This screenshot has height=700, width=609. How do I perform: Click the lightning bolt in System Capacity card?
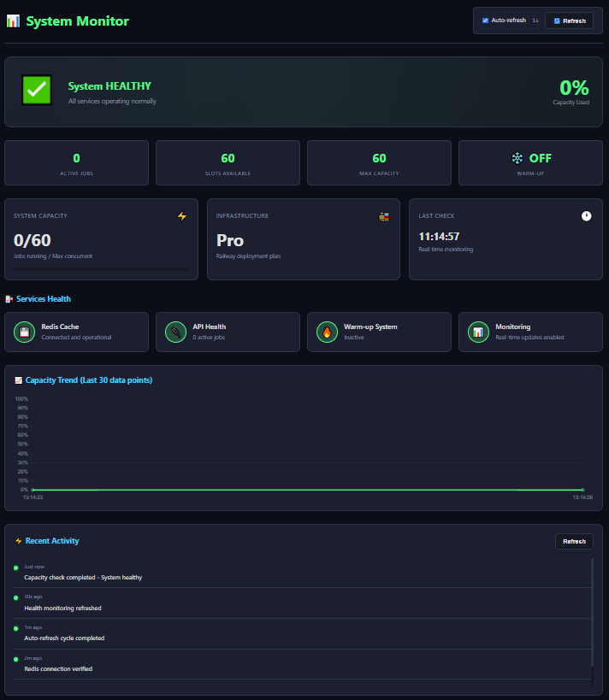(x=182, y=216)
